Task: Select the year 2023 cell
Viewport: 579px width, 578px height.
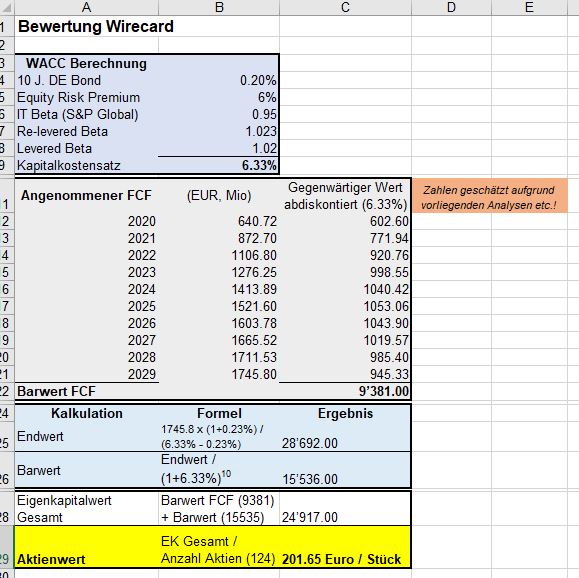Action: (x=86, y=273)
